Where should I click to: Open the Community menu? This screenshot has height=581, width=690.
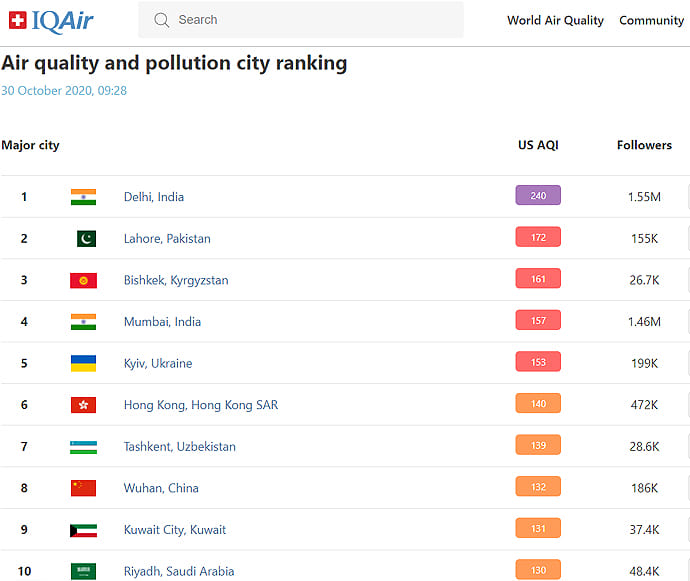pos(651,20)
